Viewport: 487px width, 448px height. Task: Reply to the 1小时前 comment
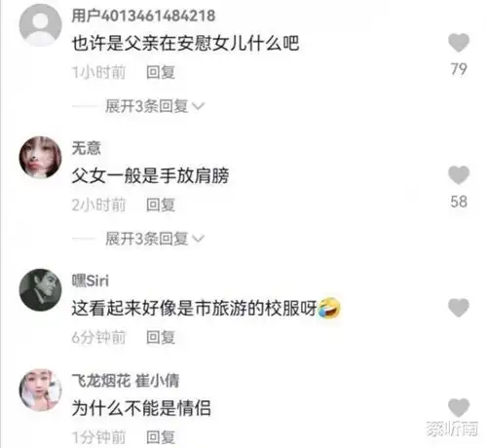point(161,72)
